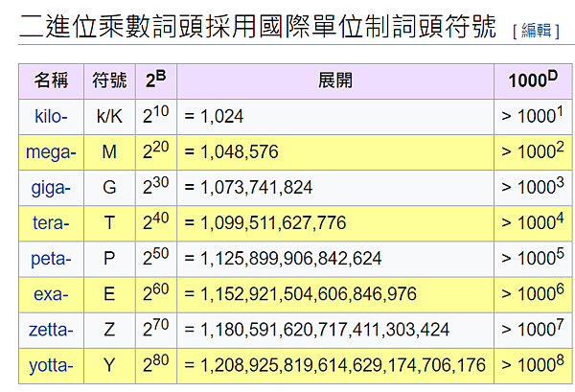Select the Z symbol cell

click(109, 330)
